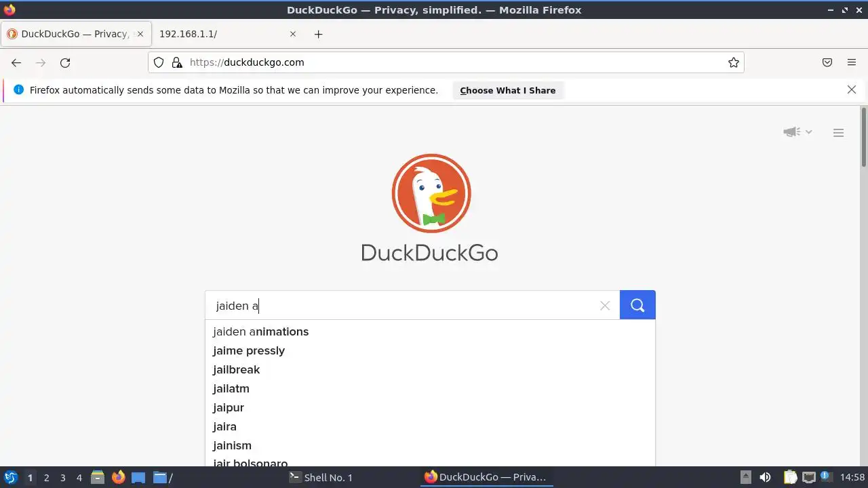Select suggestion jailbreak
Image resolution: width=868 pixels, height=488 pixels.
pyautogui.click(x=430, y=369)
